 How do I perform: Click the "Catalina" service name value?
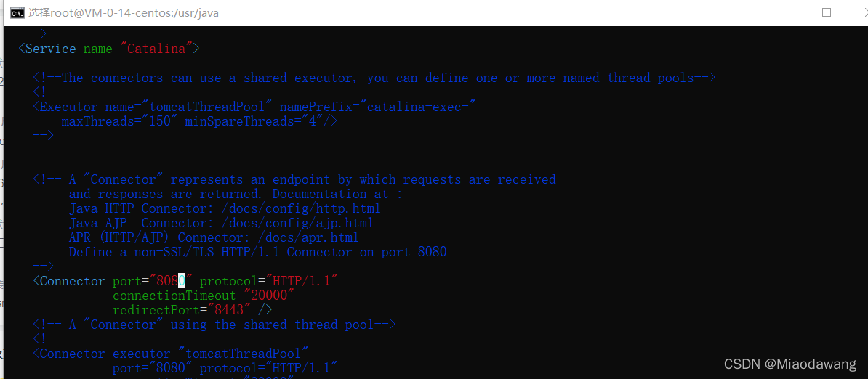click(x=160, y=49)
